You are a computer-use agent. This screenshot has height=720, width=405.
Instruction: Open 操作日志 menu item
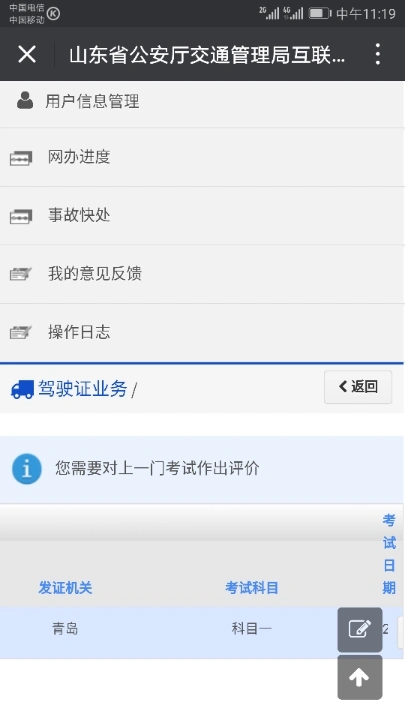click(202, 332)
